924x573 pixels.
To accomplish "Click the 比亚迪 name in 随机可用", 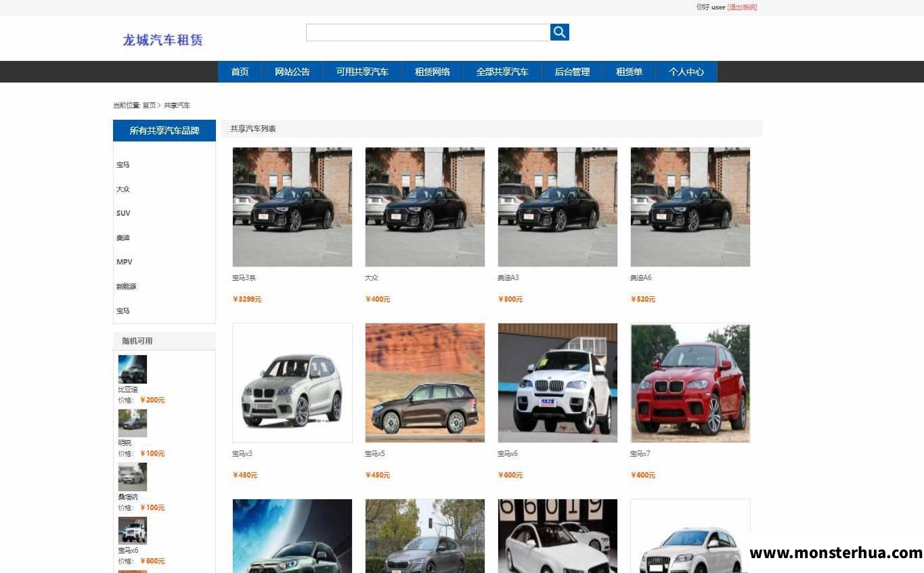I will 128,390.
